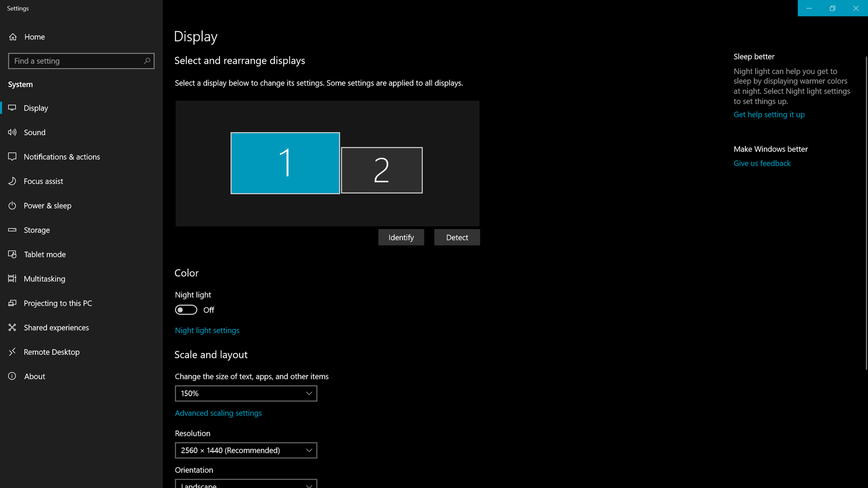Click the Focus assist moon icon

(x=12, y=181)
